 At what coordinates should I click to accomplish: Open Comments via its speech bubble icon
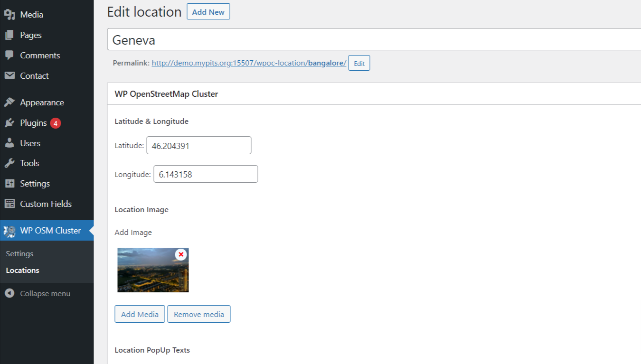click(x=9, y=55)
